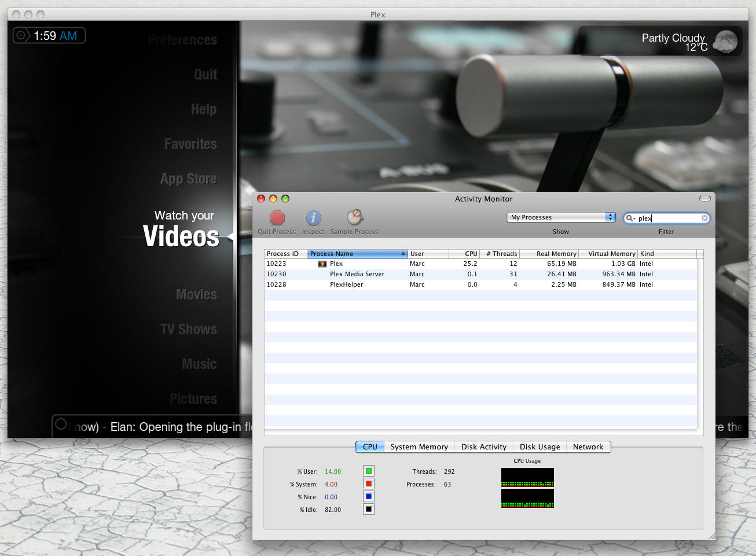Sort by Virtual Memory column header
The height and width of the screenshot is (556, 756).
[608, 254]
